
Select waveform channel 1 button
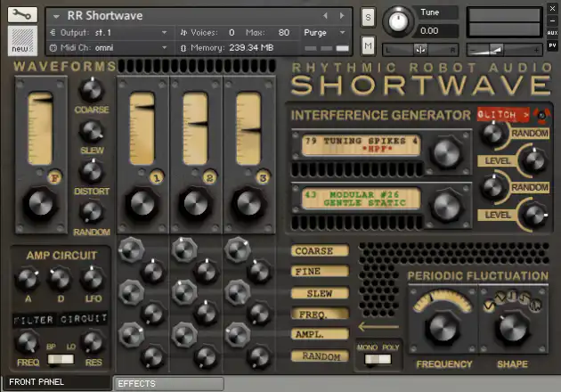click(x=157, y=177)
